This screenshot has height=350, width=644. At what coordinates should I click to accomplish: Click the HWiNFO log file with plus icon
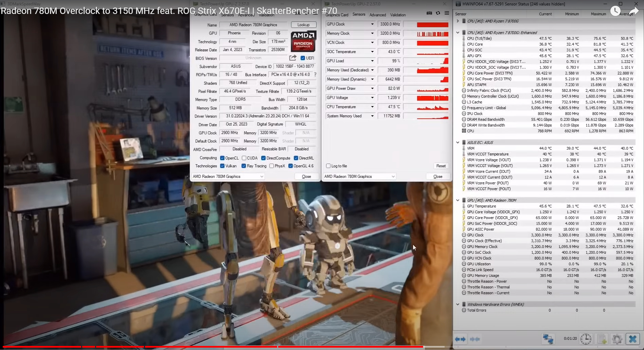click(602, 339)
